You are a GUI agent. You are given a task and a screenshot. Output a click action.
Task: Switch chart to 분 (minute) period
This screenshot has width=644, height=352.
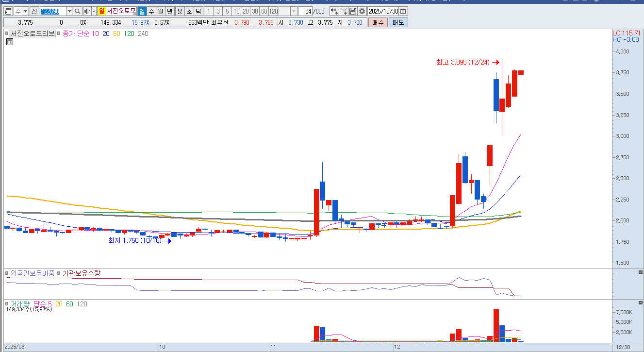point(180,11)
